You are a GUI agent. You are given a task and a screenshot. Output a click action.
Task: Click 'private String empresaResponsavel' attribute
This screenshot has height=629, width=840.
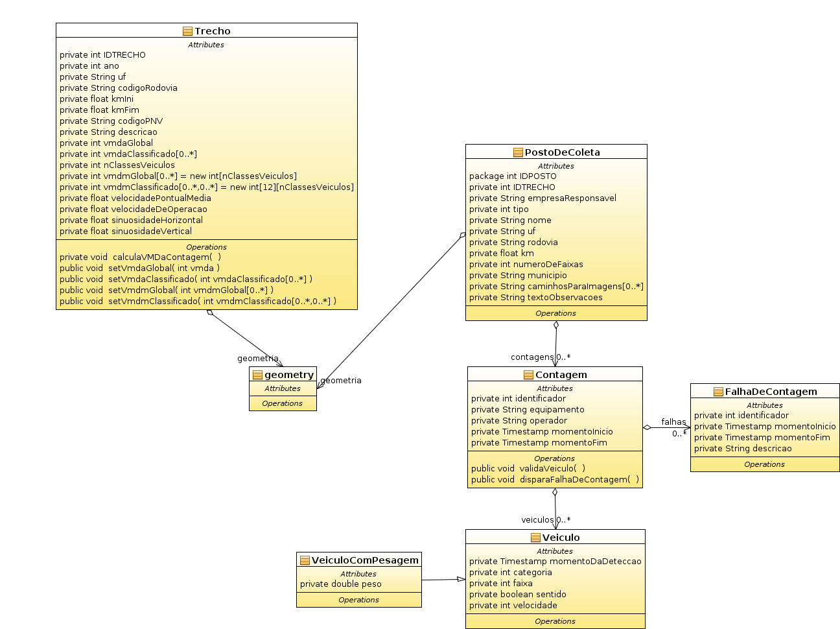pos(543,198)
